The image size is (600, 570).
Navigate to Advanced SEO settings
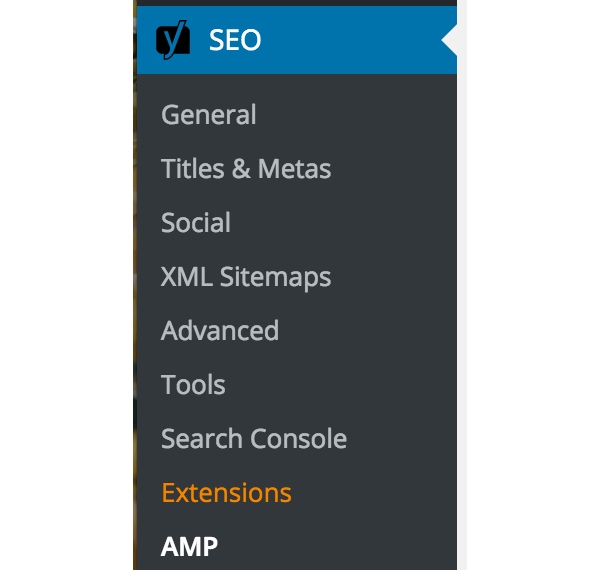(x=220, y=331)
